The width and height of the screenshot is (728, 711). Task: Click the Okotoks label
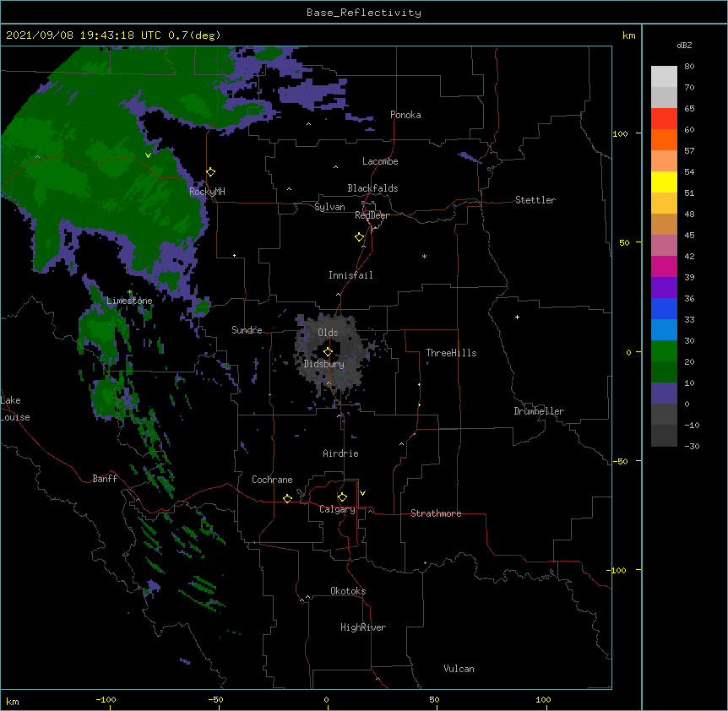[348, 591]
